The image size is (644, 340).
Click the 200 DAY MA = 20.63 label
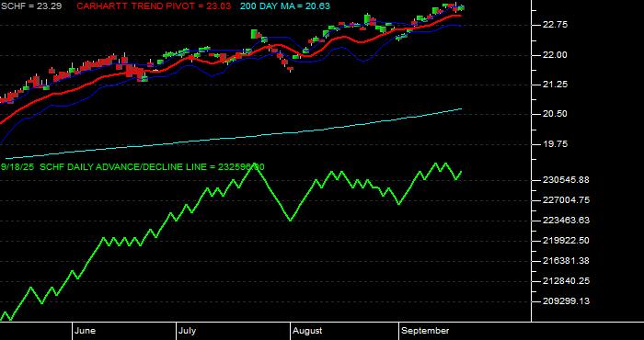[285, 6]
